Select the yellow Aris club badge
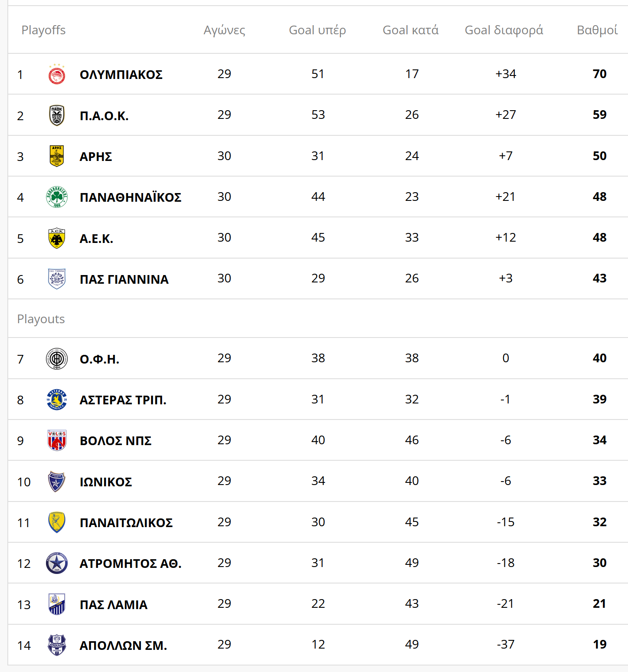Viewport: 628px width, 672px height. point(57,156)
